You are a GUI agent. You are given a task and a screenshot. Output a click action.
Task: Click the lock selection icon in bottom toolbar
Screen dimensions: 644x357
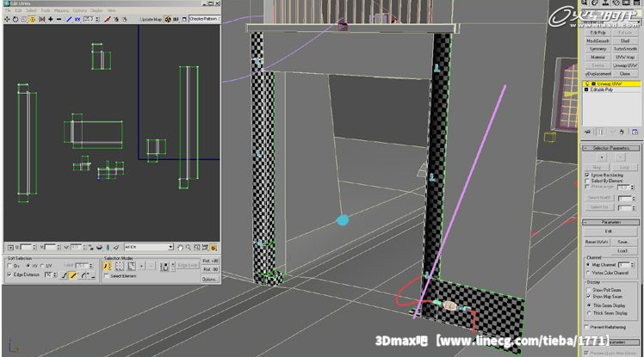(91, 248)
